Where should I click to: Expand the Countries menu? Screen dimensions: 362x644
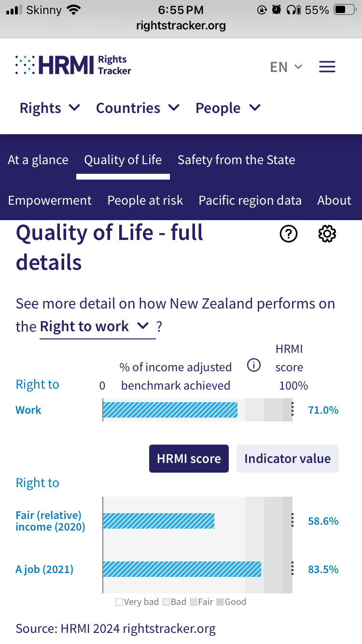138,108
